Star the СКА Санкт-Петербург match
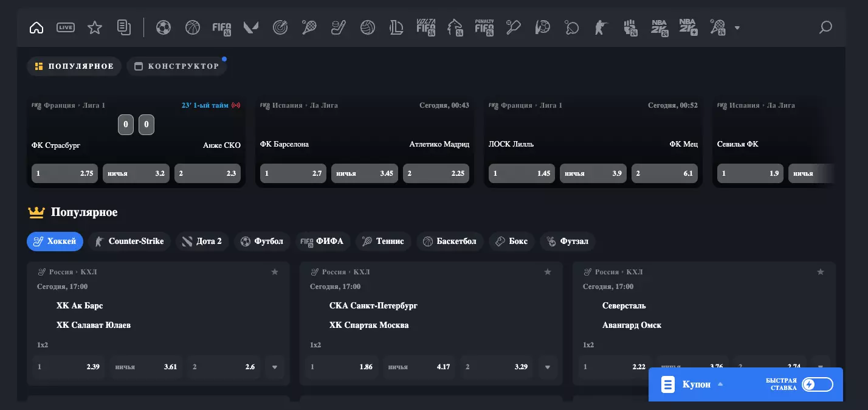 [x=548, y=272]
